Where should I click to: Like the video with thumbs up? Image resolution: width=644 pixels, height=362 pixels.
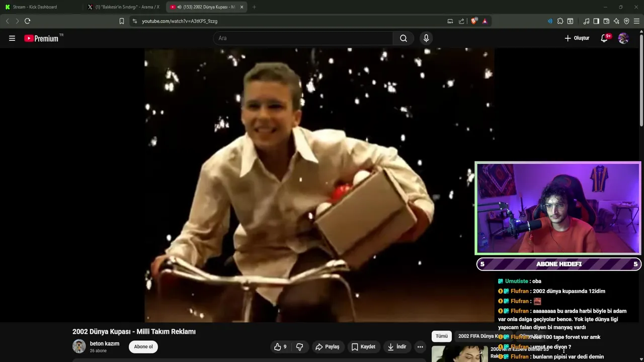pos(280,347)
